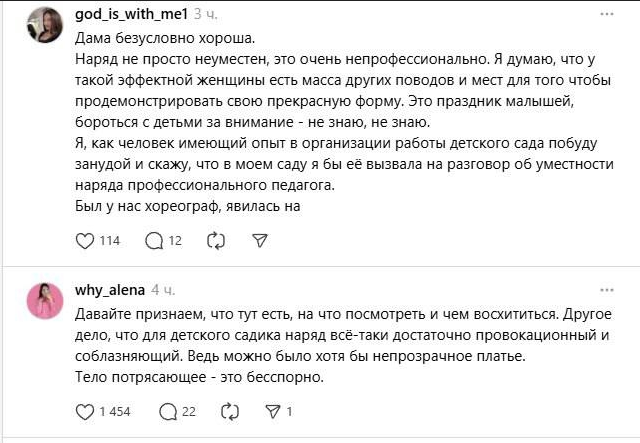This screenshot has height=443, width=640.
Task: Share why_alena's comment with the paper-plane icon
Action: (274, 411)
